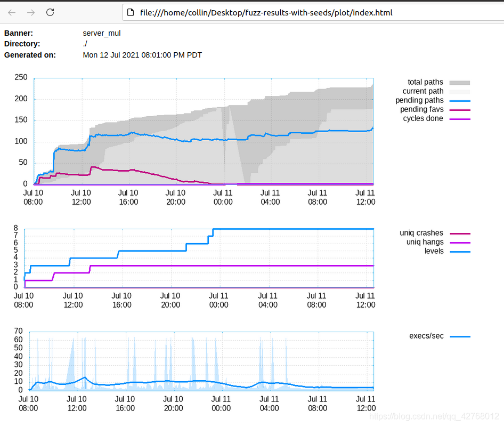Click the crimson uniq crashes legend line

point(460,234)
